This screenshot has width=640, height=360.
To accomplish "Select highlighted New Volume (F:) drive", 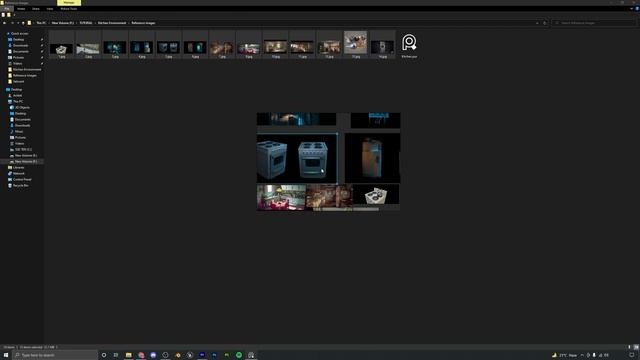I will [23, 162].
